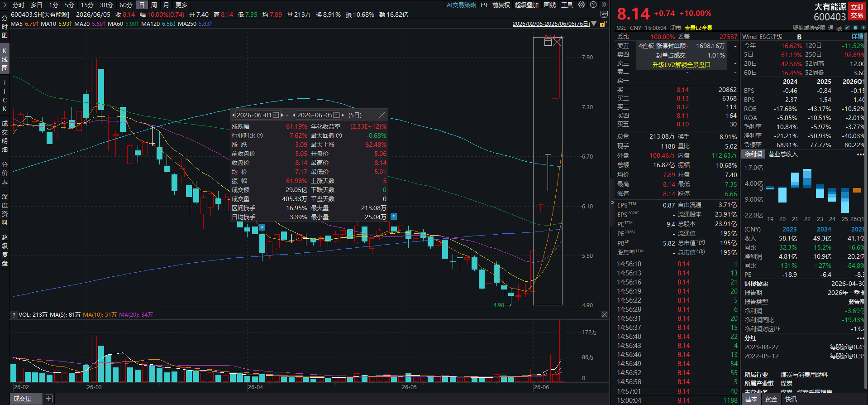Open the 资金 bottom tab
The width and height of the screenshot is (868, 405).
(771, 399)
